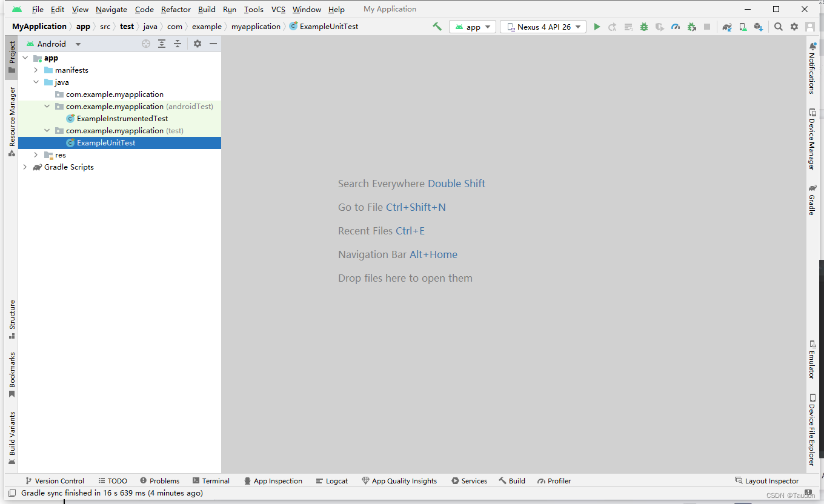Open the TODO tool window

(113, 481)
